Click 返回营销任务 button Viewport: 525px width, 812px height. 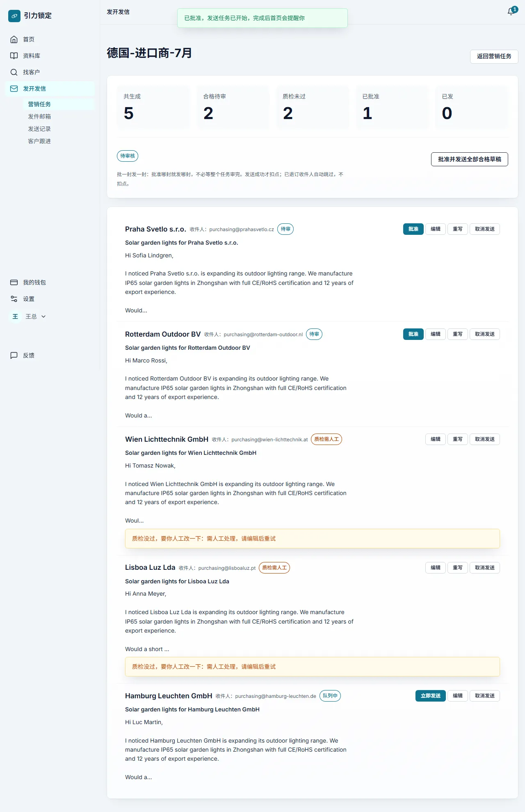[494, 56]
